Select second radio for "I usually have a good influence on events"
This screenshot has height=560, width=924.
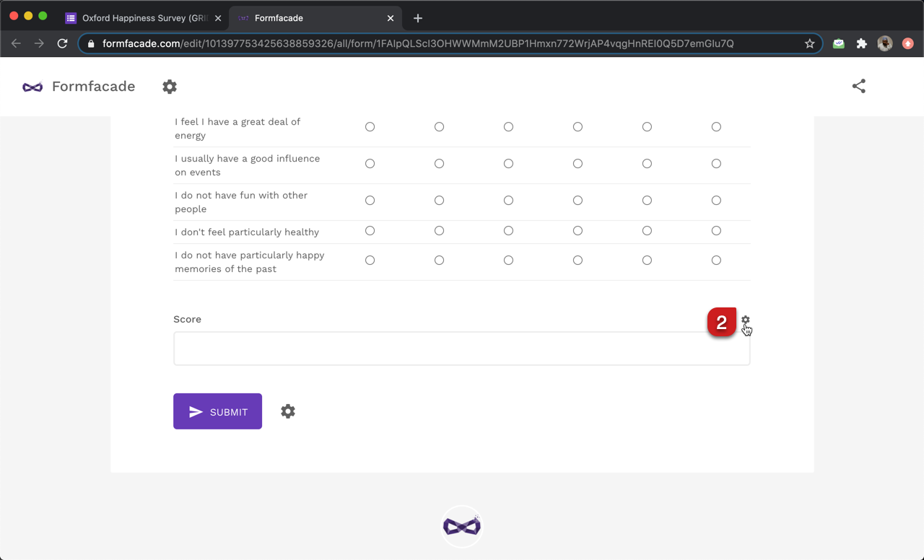click(439, 164)
